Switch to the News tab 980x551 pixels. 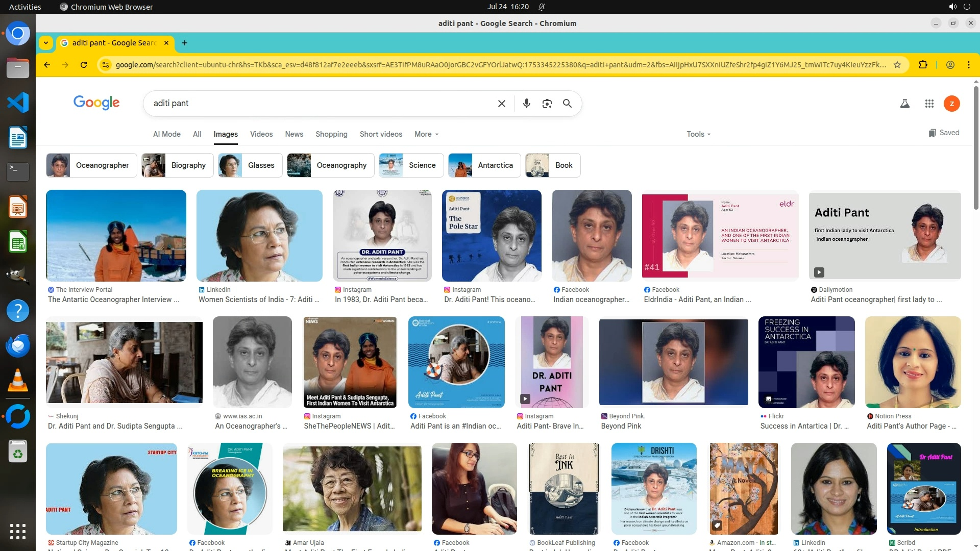pos(294,134)
